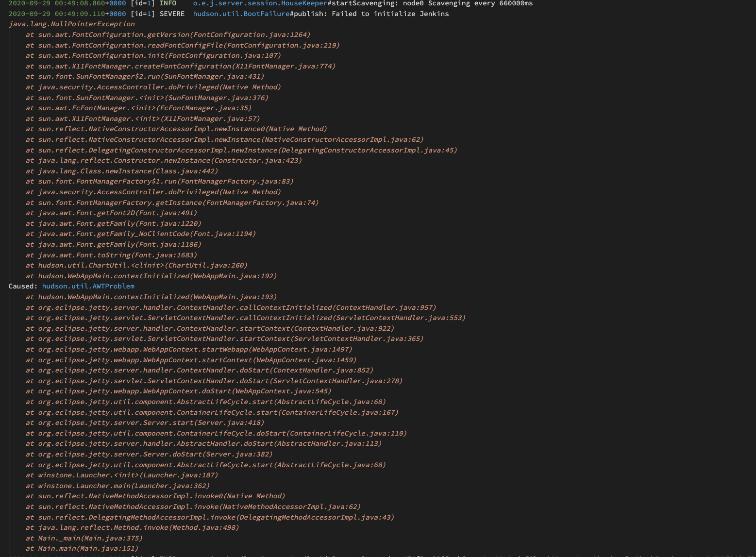Click the FontConfiguration.readFontConfigFile stack frame
The image size is (756, 557).
[183, 45]
